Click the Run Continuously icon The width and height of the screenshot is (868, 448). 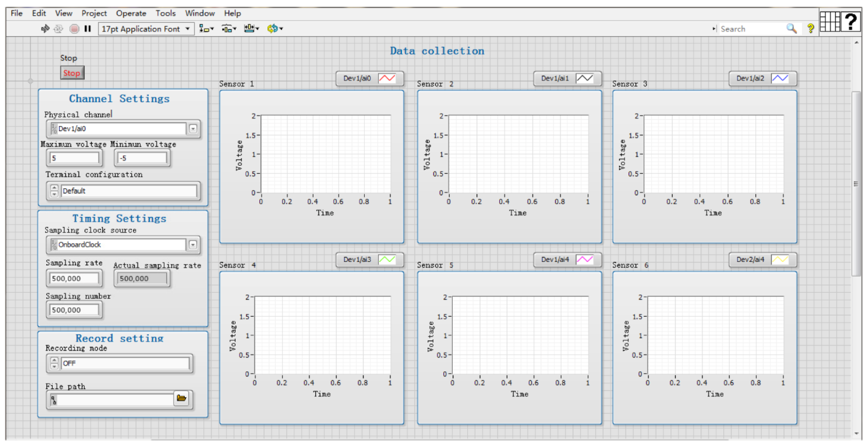pos(58,29)
